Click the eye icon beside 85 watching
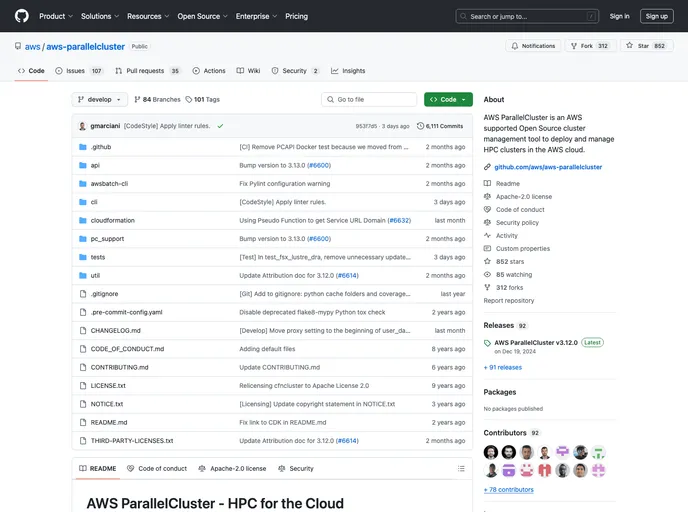 [487, 275]
